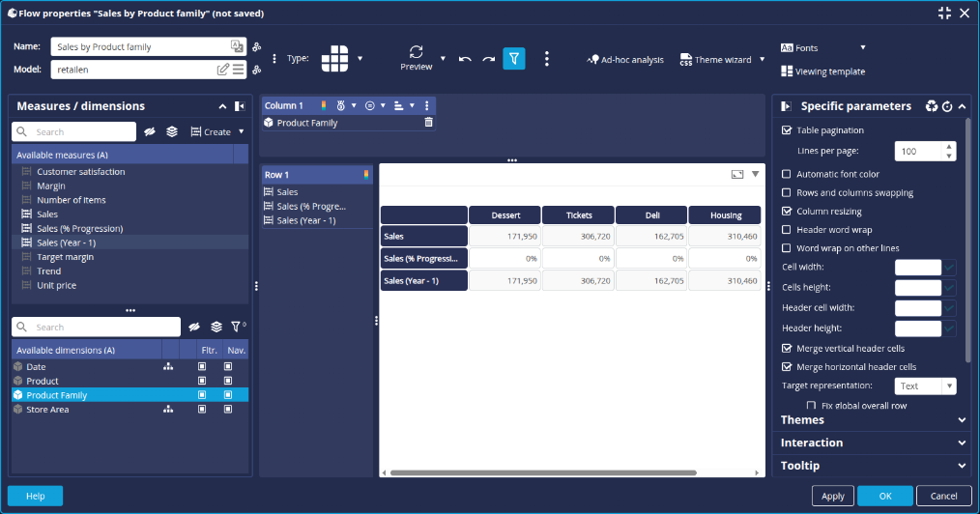Click the table's horizontal scrollbar
Viewport: 980px width, 514px height.
(x=541, y=472)
